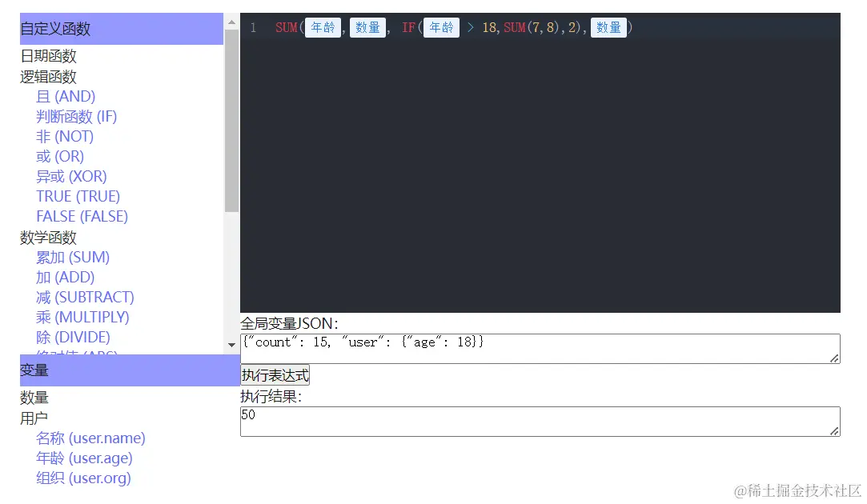Insert the 非 (NOT) function

point(65,137)
